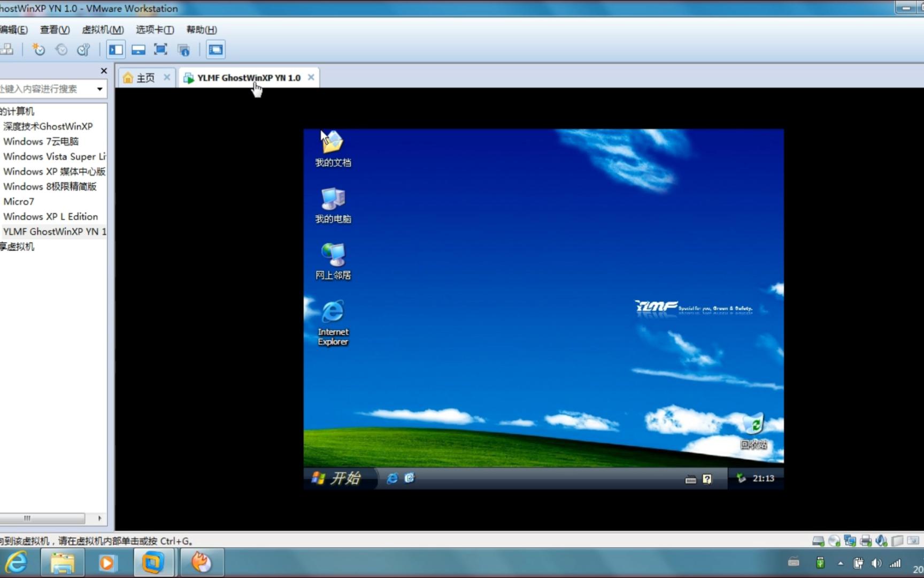Click the sound card device status icon
This screenshot has width=924, height=578.
point(882,541)
